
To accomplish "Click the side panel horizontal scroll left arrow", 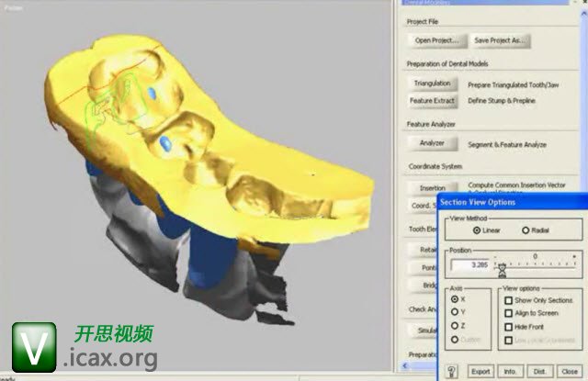I will [x=405, y=365].
